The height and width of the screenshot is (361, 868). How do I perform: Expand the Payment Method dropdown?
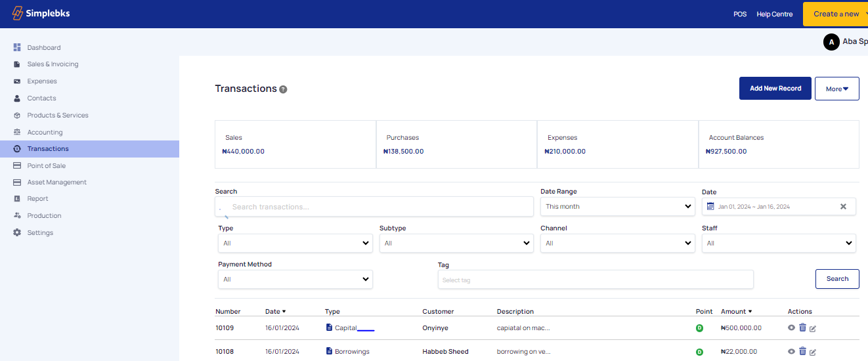(295, 279)
